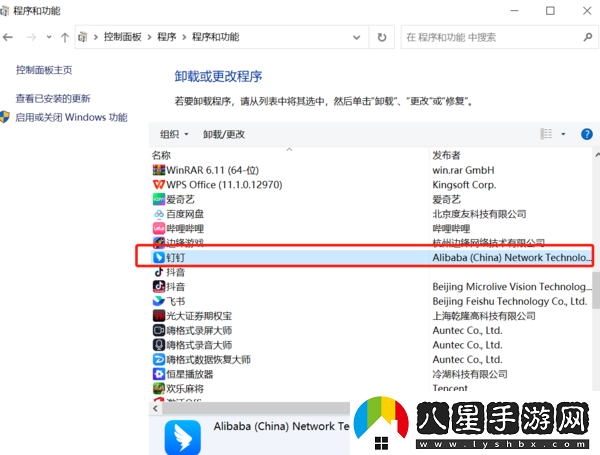This screenshot has width=600, height=455.
Task: Open the view options dropdown arrow
Action: [563, 134]
